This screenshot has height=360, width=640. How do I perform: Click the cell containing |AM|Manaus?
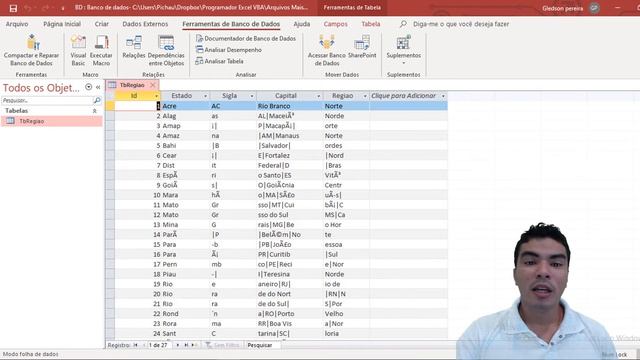click(289, 136)
